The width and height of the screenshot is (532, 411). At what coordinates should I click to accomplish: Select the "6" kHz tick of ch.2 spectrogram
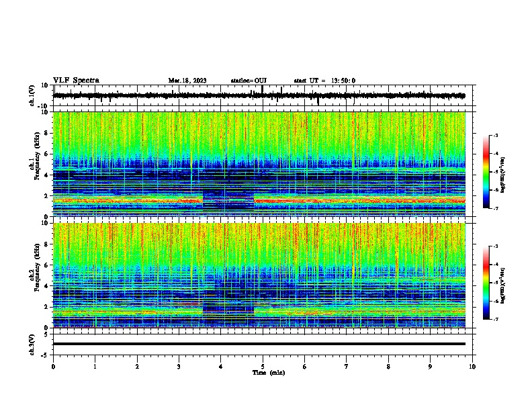coord(46,265)
